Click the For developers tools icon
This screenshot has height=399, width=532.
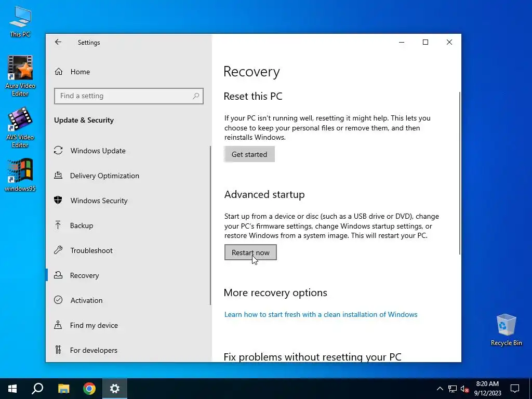tap(58, 350)
